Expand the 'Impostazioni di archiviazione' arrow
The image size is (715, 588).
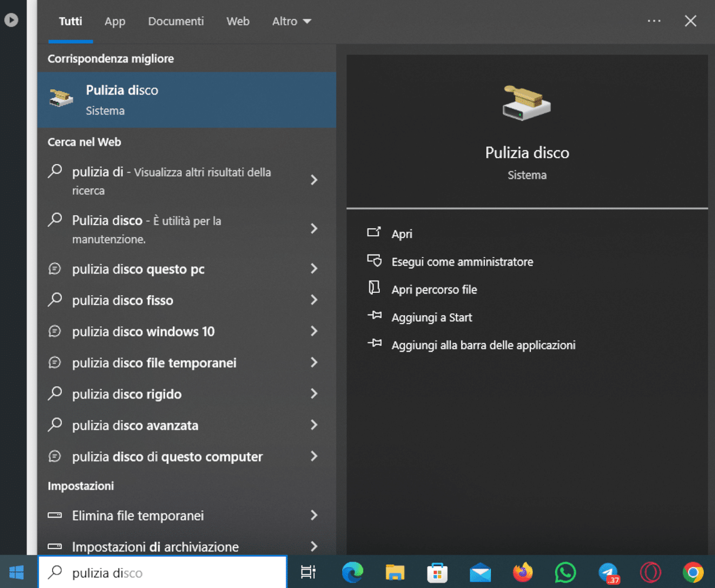pyautogui.click(x=314, y=546)
